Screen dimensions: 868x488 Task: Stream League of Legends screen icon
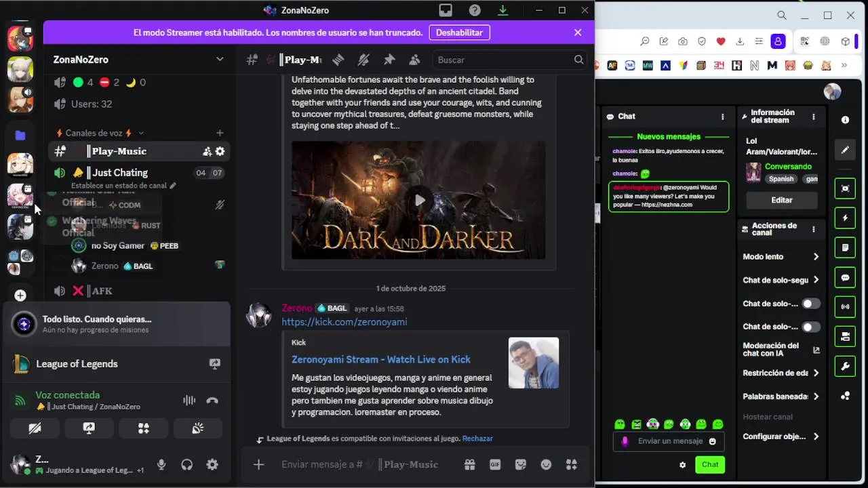215,364
